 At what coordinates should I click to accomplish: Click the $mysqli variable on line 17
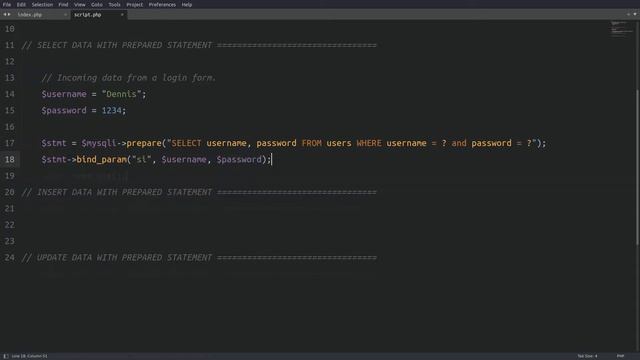[99, 143]
